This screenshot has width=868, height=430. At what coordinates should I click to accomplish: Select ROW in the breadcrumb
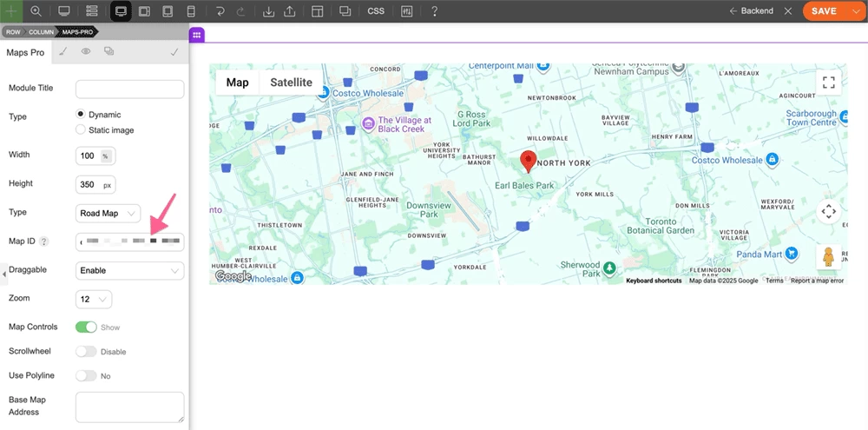coord(13,32)
